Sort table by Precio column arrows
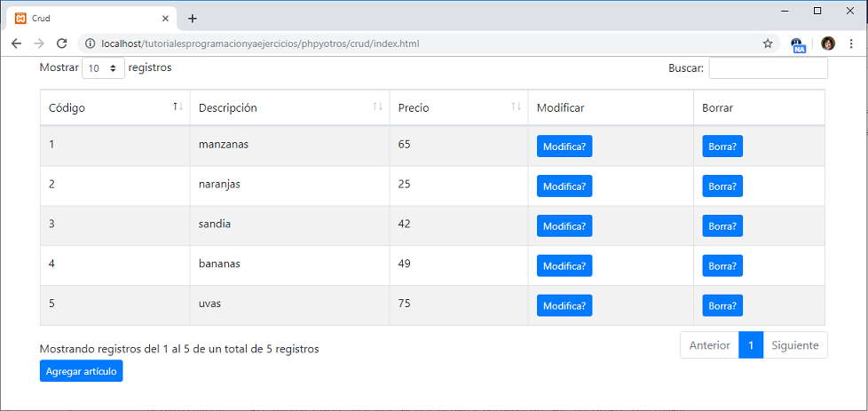 (516, 107)
